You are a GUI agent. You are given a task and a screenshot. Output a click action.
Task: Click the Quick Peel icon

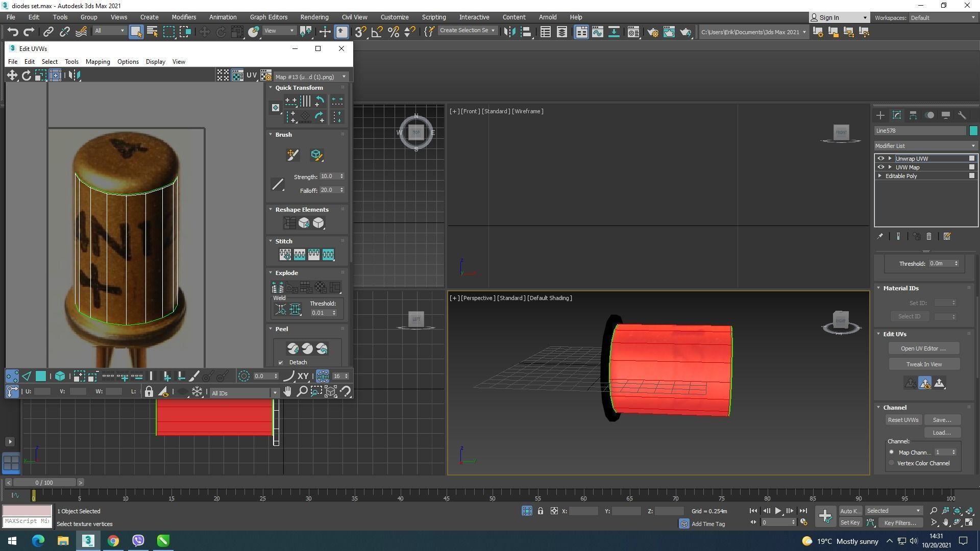293,348
